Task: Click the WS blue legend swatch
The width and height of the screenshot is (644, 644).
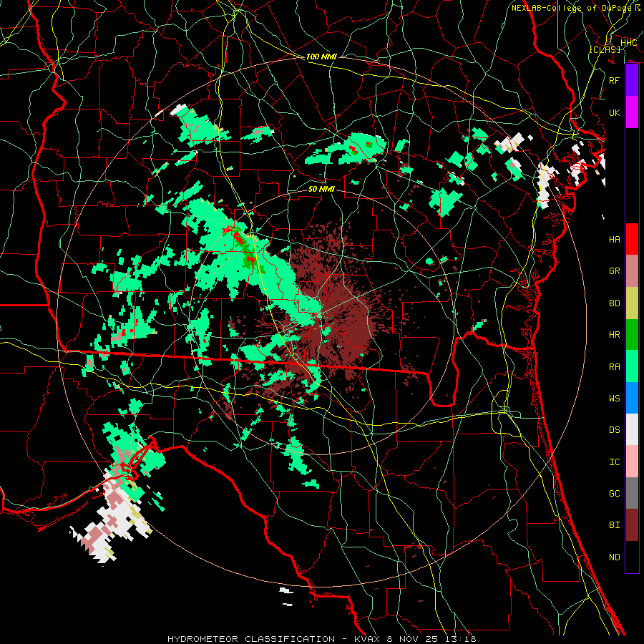Action: tap(632, 398)
